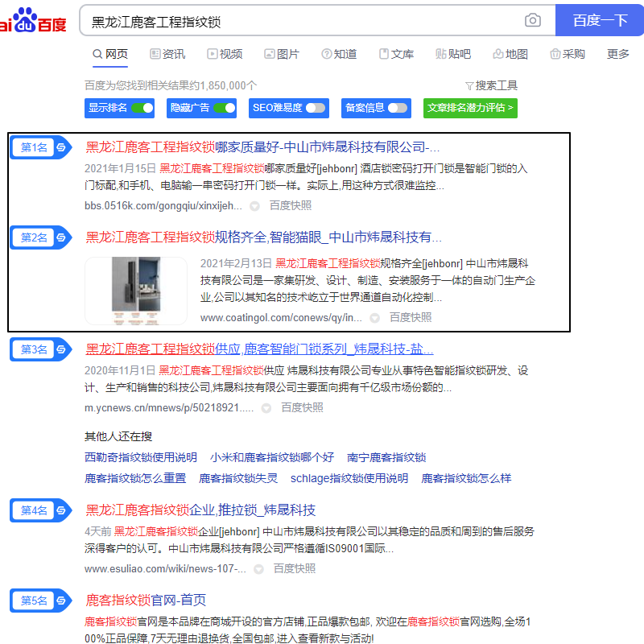Open result 鹿客指纹锁官网-首页

tap(146, 601)
